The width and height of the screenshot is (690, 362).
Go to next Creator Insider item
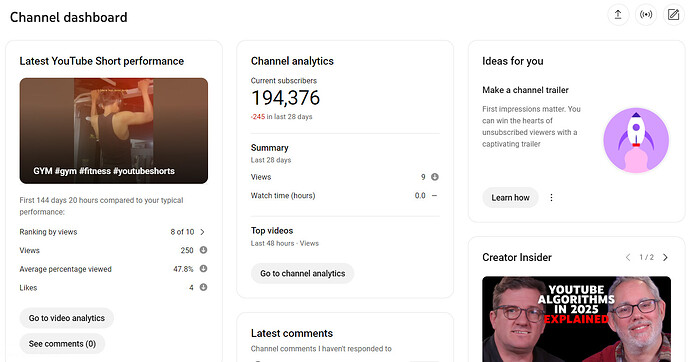point(665,257)
